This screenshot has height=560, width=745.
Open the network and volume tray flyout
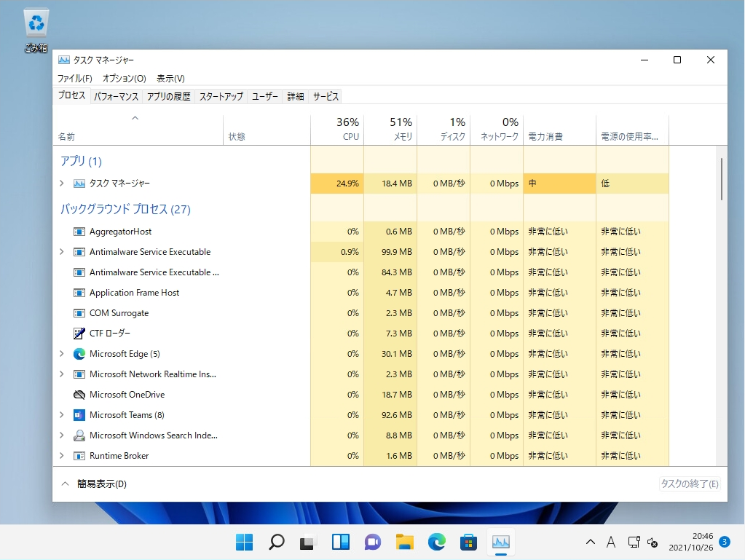(x=643, y=542)
